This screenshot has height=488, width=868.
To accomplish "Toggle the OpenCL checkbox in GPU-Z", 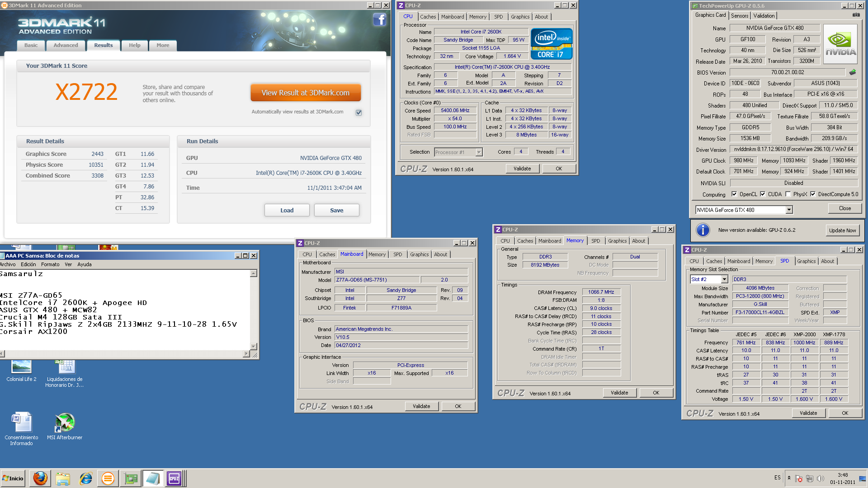I will tap(734, 194).
